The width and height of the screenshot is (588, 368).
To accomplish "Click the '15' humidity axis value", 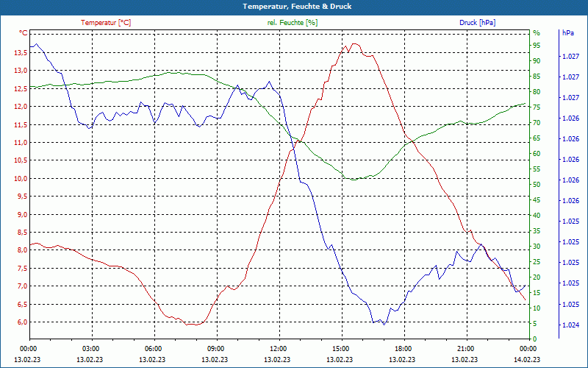I will point(537,293).
